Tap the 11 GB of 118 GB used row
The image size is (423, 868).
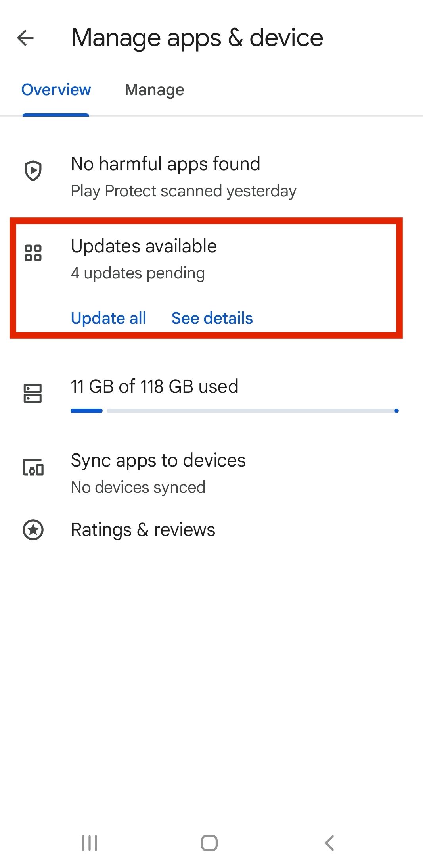(154, 386)
